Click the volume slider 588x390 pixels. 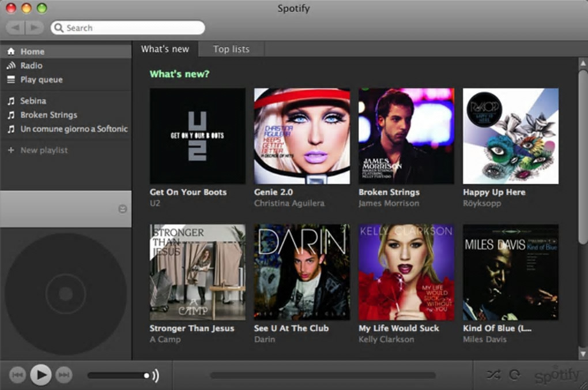pyautogui.click(x=119, y=376)
